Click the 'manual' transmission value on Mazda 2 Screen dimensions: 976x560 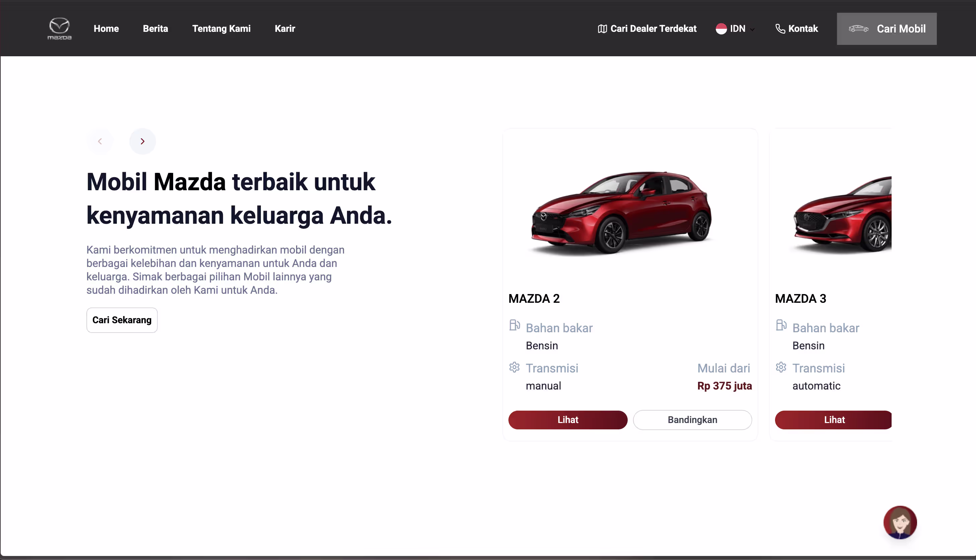(x=543, y=386)
